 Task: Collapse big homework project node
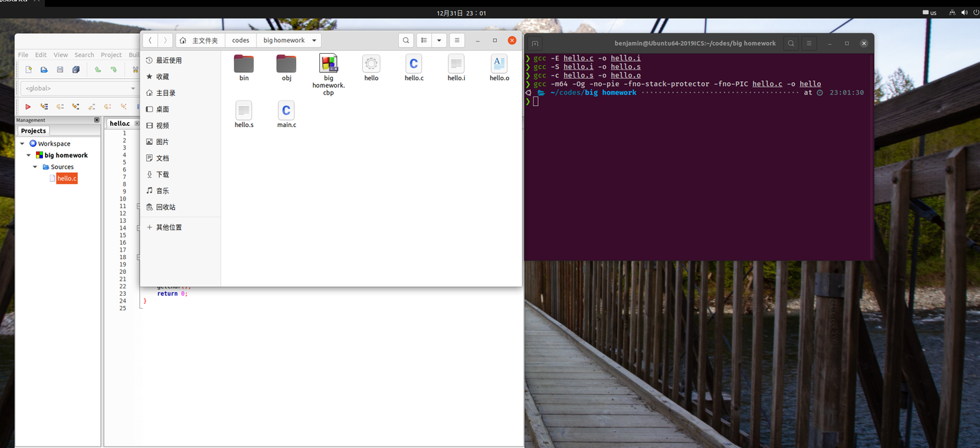click(29, 155)
